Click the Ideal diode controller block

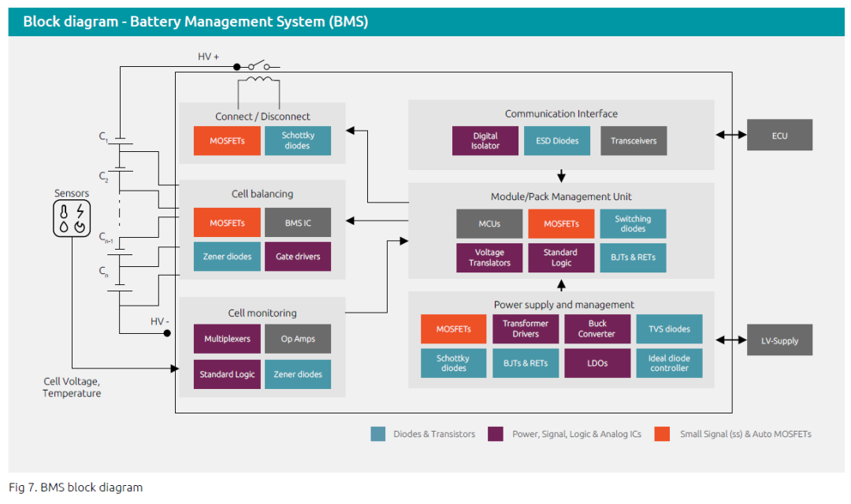[x=669, y=363]
